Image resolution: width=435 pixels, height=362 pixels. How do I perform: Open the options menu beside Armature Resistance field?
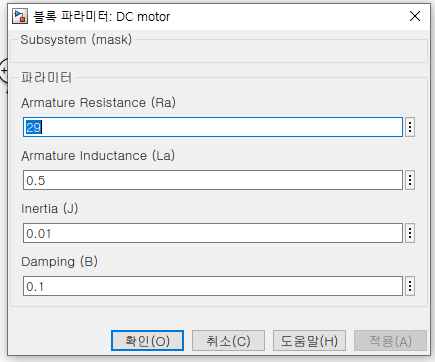[410, 127]
